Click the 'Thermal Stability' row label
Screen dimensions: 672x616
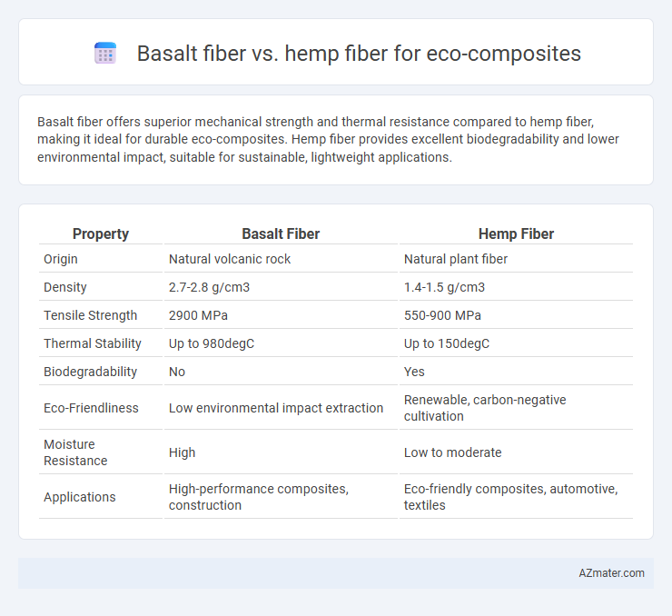tap(93, 343)
